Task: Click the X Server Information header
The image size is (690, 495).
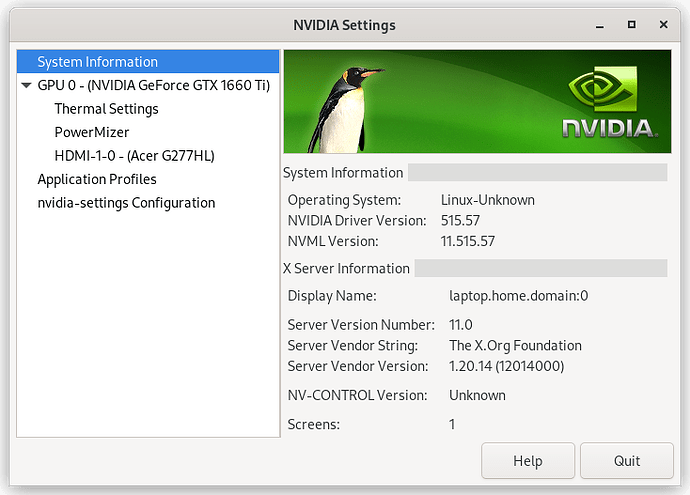Action: click(x=346, y=268)
